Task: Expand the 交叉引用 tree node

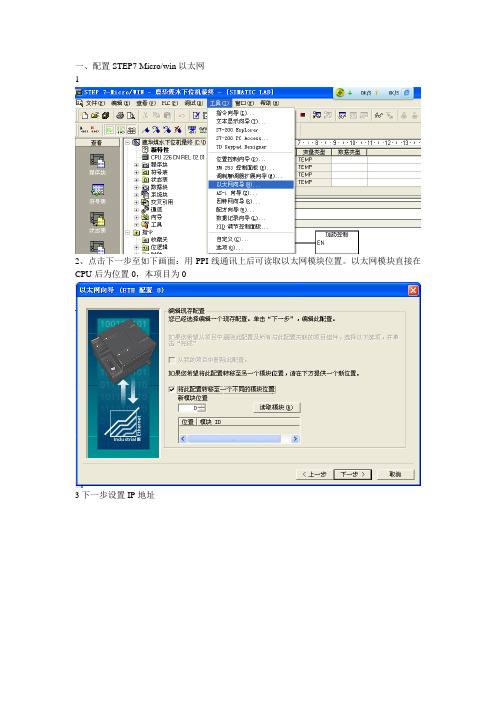Action: pos(137,202)
